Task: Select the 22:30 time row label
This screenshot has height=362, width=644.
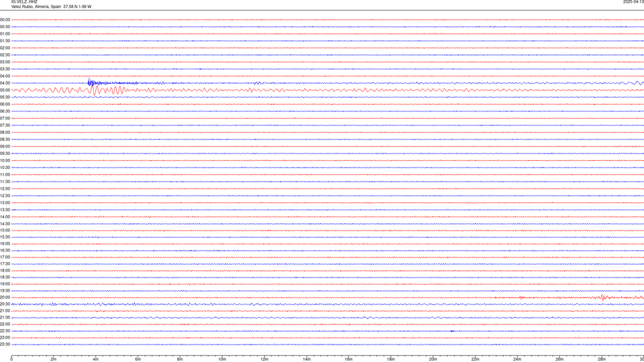Action: (x=5, y=330)
